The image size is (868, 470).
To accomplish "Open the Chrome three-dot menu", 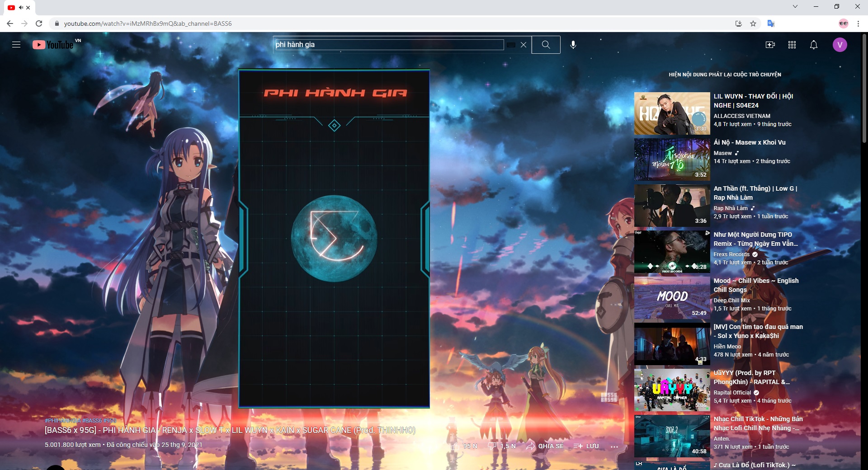I will click(858, 23).
